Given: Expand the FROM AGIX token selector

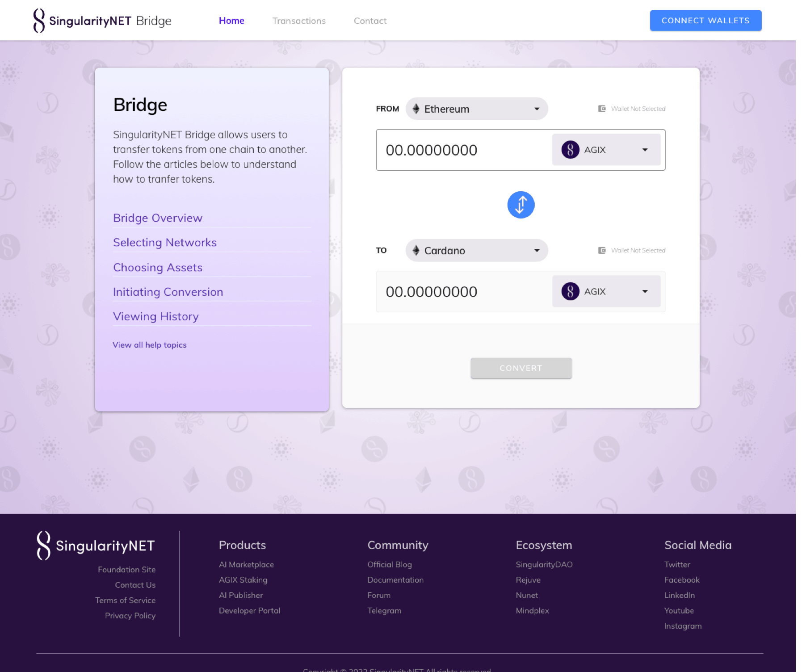Looking at the screenshot, I should click(x=606, y=150).
